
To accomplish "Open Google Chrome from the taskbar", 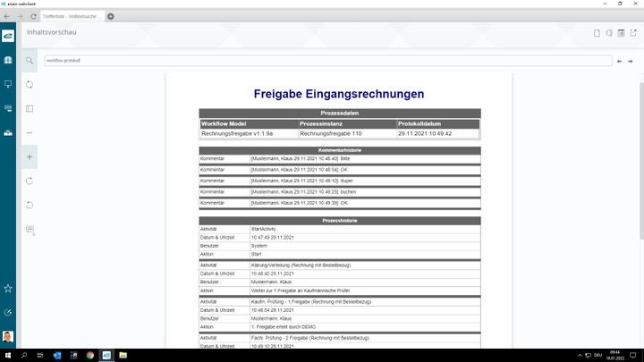I will pos(90,356).
